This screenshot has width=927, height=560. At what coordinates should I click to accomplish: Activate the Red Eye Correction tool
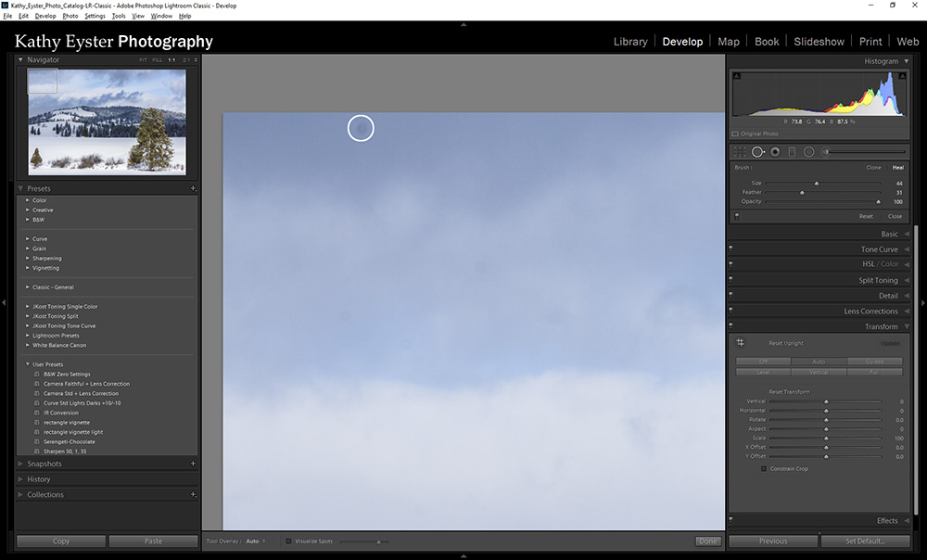(x=775, y=151)
